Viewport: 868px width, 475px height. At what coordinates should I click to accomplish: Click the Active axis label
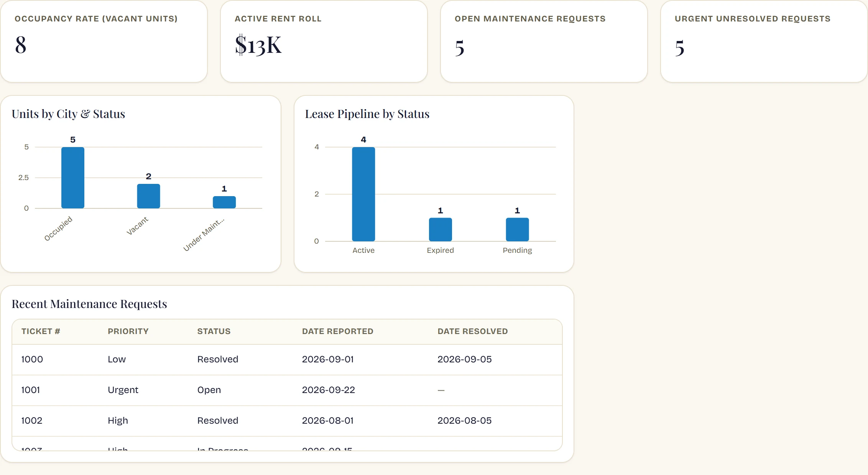click(363, 250)
